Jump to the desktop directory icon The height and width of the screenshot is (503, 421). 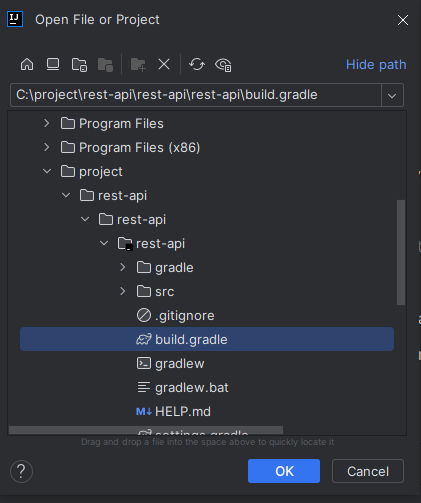53,64
